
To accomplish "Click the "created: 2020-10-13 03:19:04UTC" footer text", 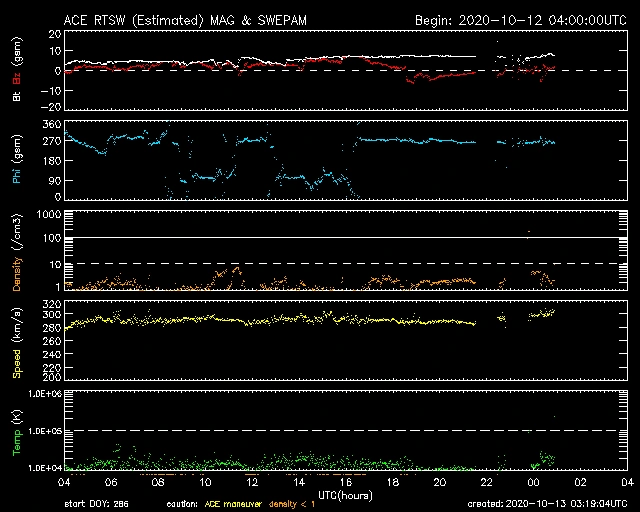I will [x=547, y=503].
